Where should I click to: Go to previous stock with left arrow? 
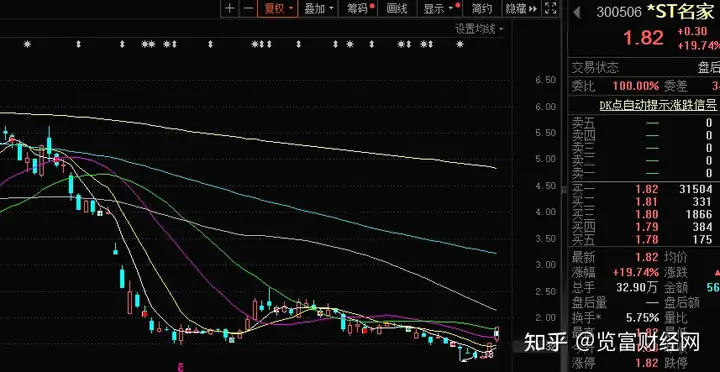click(577, 12)
